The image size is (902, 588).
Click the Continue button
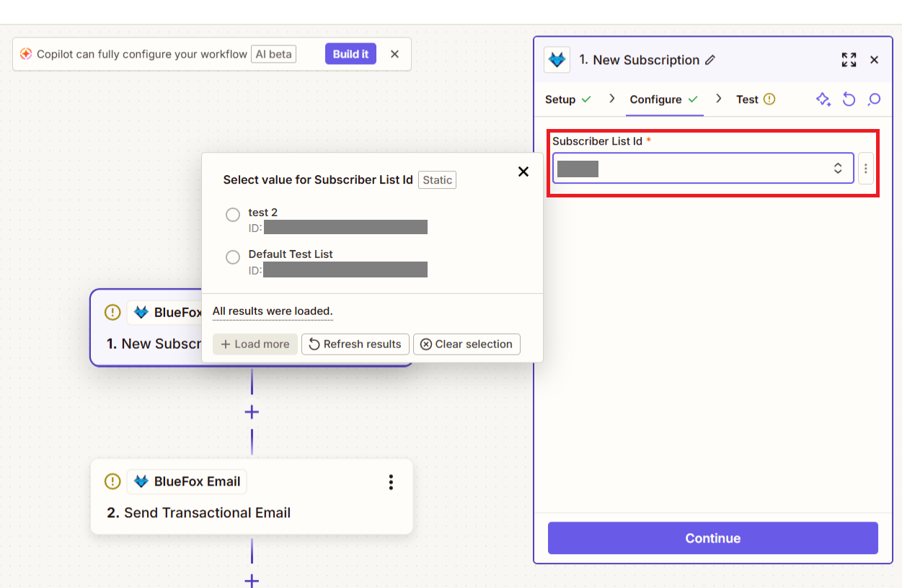[712, 538]
